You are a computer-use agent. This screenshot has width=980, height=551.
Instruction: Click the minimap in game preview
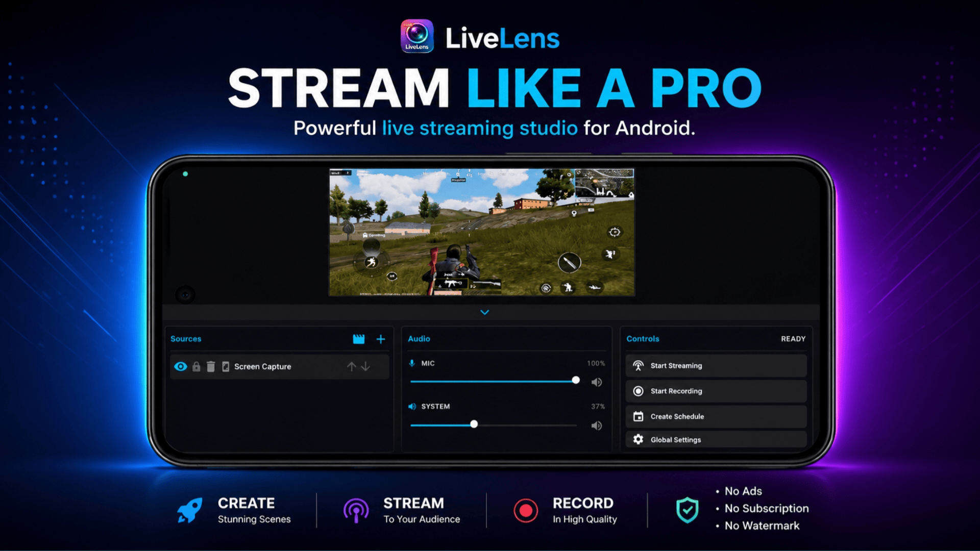pos(604,183)
